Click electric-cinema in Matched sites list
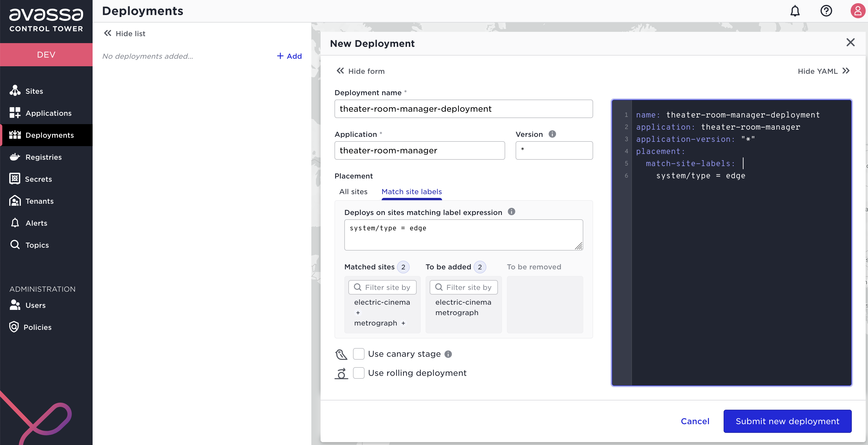This screenshot has width=868, height=445. click(382, 302)
